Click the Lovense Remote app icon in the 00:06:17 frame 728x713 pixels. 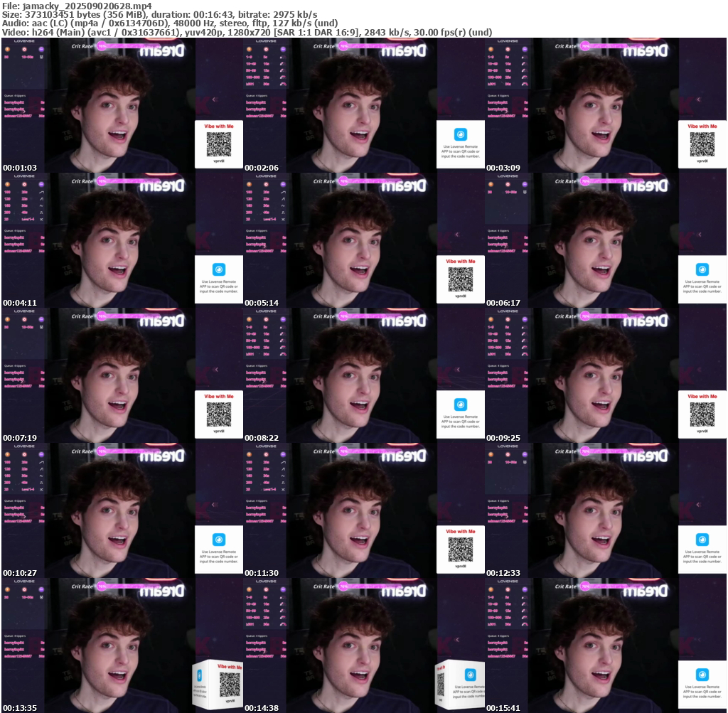(702, 269)
